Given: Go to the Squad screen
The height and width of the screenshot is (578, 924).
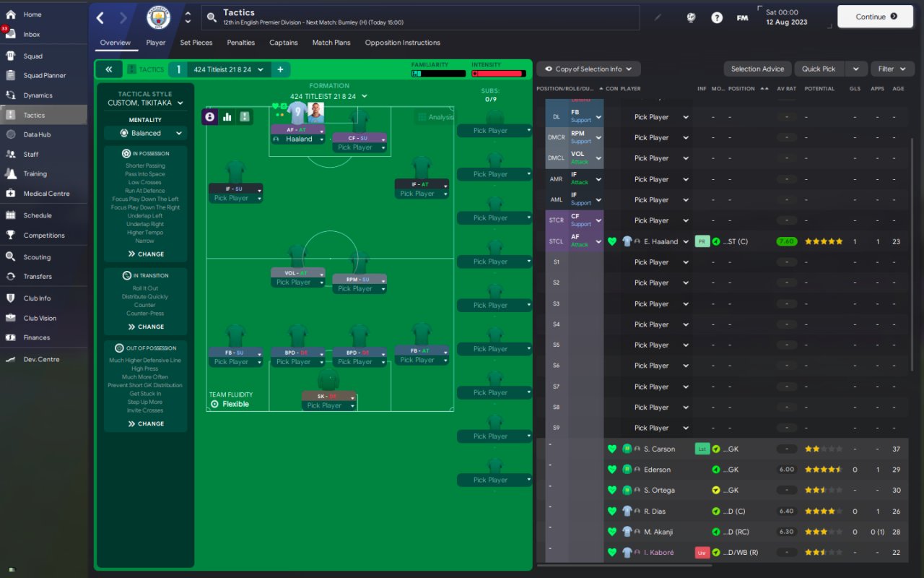Looking at the screenshot, I should point(32,56).
